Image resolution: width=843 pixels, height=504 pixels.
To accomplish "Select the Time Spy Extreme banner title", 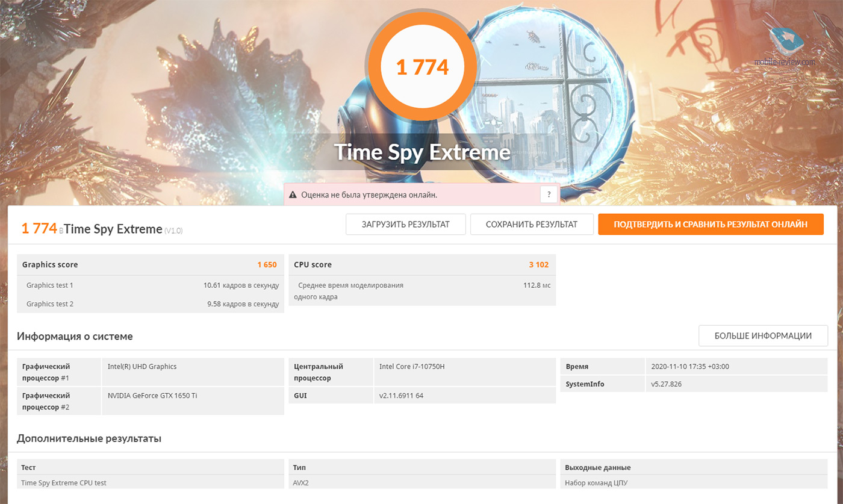I will (x=422, y=151).
